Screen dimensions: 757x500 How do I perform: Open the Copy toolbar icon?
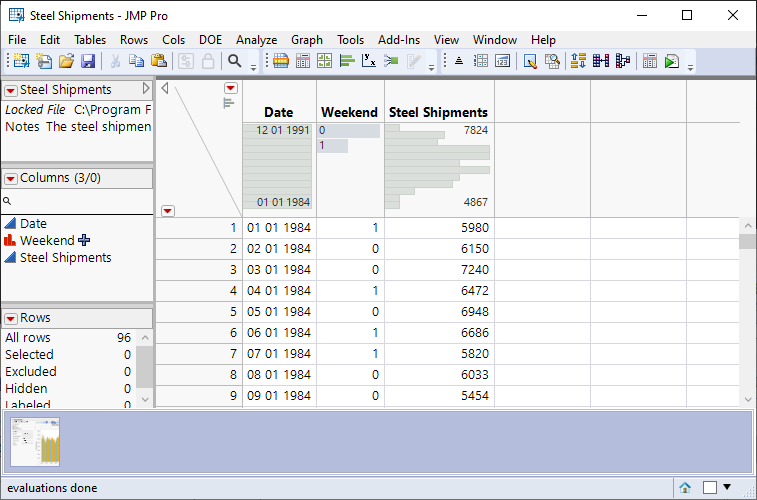tap(136, 61)
